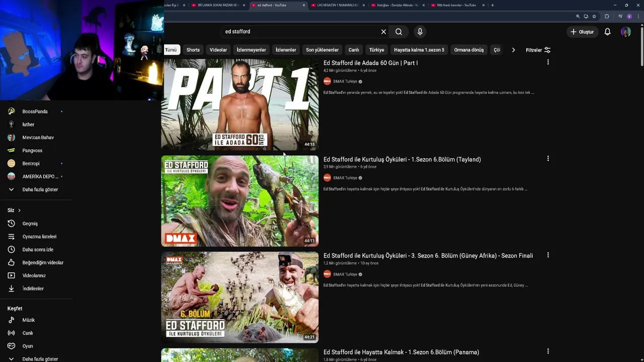Open BoossPanda subscription
644x362 pixels.
(35, 111)
